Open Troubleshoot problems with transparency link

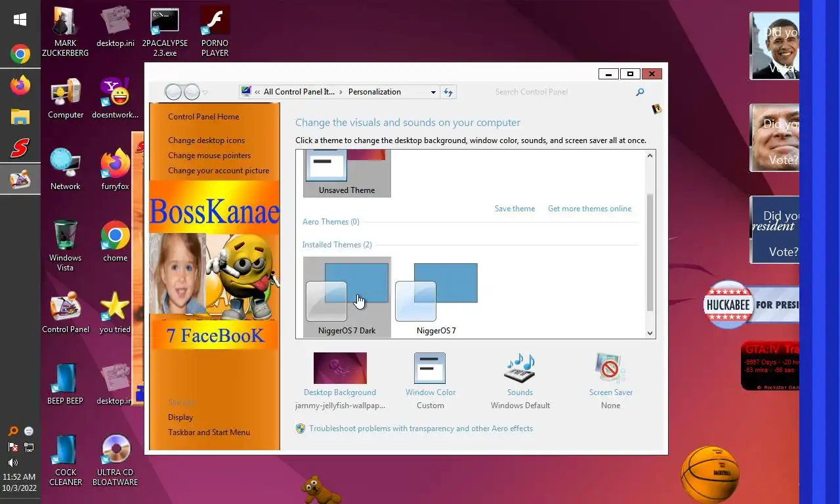point(421,429)
